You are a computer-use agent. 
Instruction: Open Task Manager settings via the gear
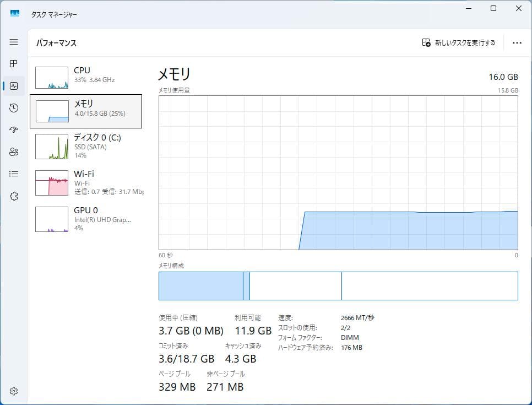pos(13,391)
